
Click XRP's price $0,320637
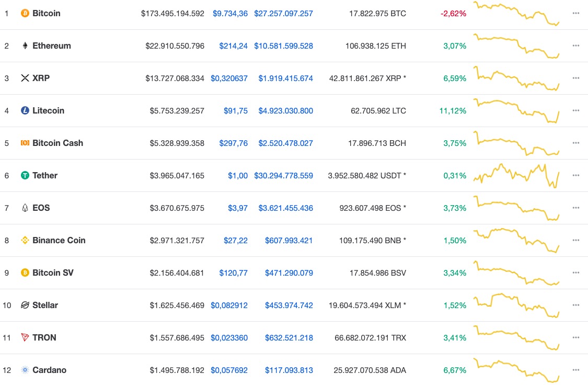[x=229, y=78]
